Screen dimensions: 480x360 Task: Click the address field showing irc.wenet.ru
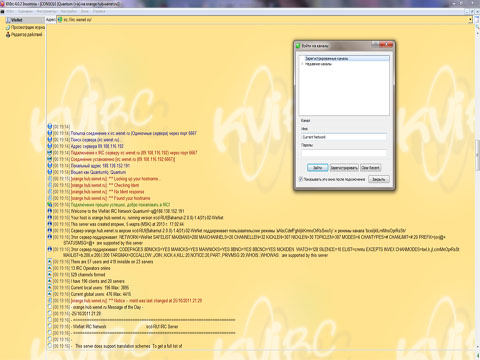click(x=265, y=20)
